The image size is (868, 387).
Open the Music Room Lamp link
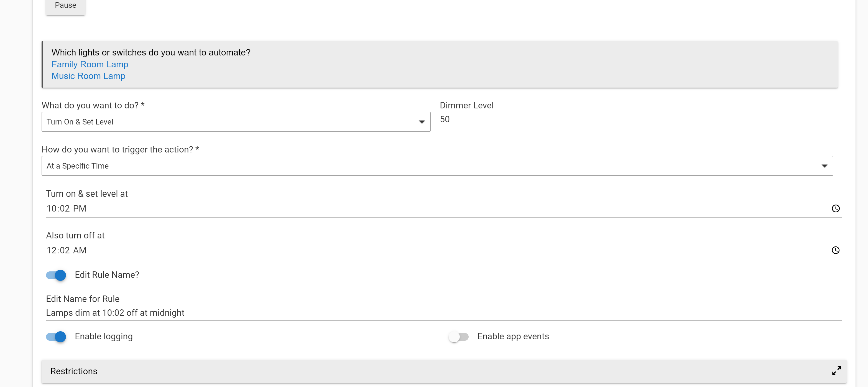(x=88, y=76)
